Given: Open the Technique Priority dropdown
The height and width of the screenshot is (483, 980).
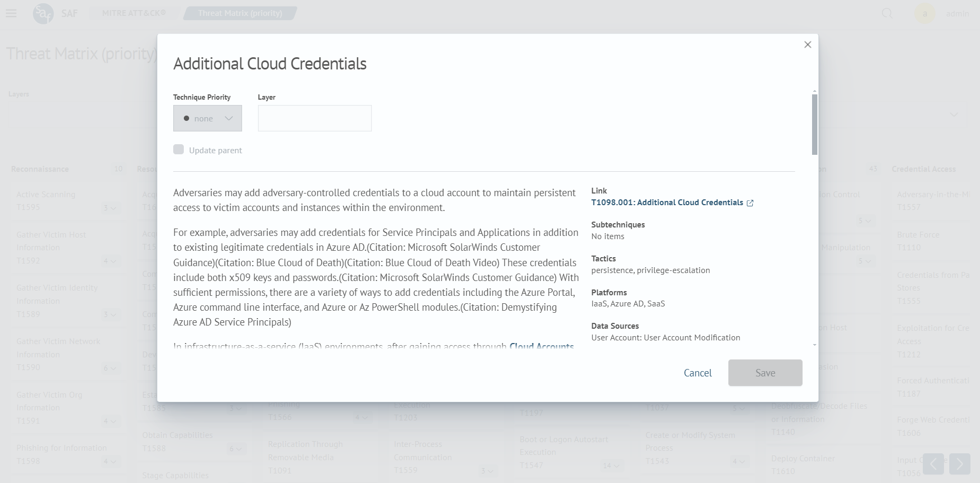Looking at the screenshot, I should click(208, 118).
